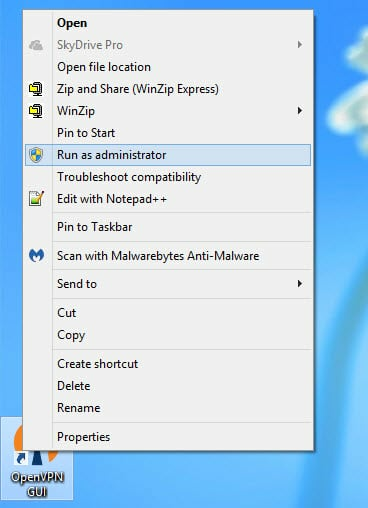Open the Send to entry
Screen dimensions: 368x508
tap(168, 284)
